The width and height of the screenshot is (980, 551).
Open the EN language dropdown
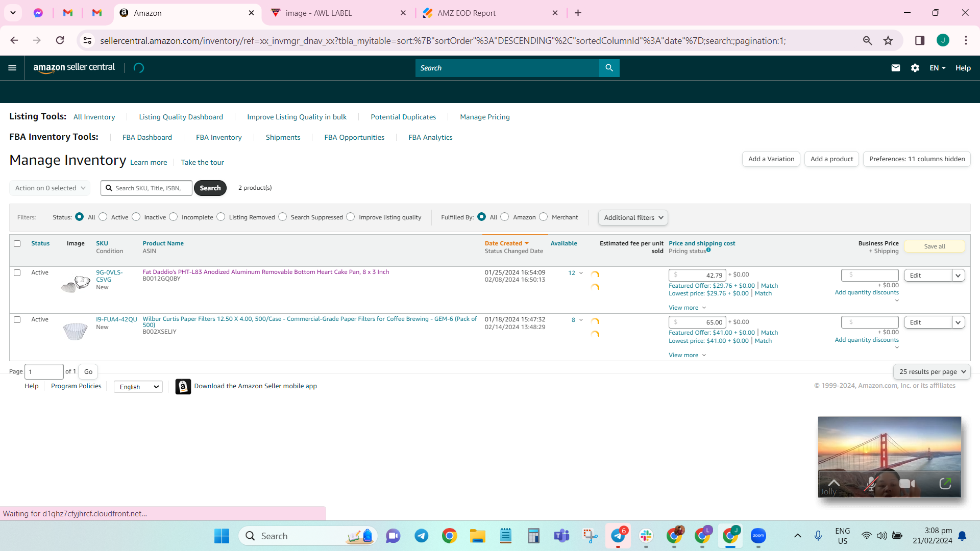938,68
